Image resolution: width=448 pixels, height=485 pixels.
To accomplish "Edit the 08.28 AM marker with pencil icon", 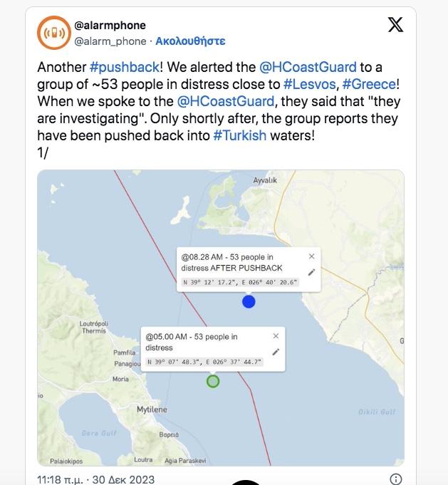I will pyautogui.click(x=311, y=272).
